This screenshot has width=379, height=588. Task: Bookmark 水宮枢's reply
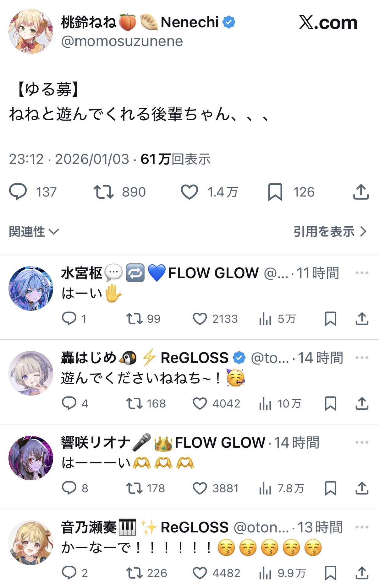click(331, 319)
